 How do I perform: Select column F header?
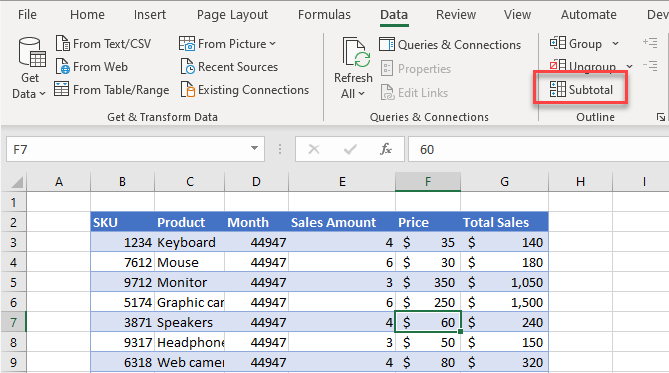click(x=428, y=182)
